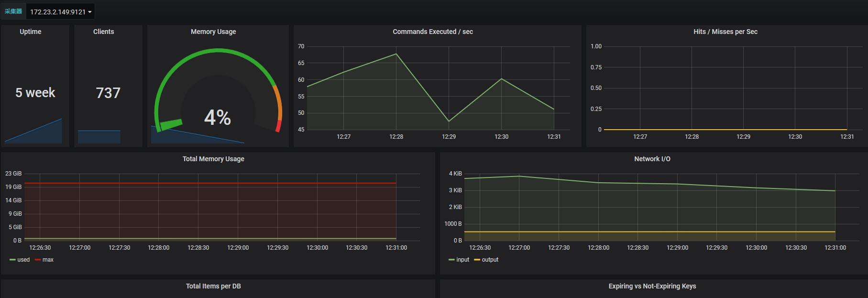Click the Hits / Misses per Sec title
This screenshot has height=298, width=868.
pos(725,32)
